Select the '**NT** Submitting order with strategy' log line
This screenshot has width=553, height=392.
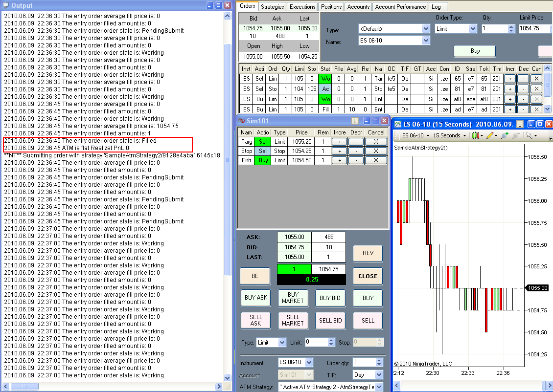(113, 155)
